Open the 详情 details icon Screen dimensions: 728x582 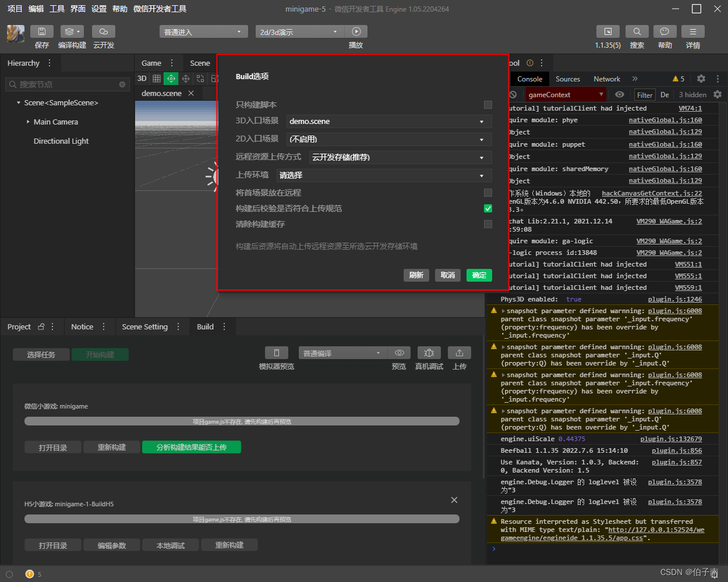click(x=693, y=31)
